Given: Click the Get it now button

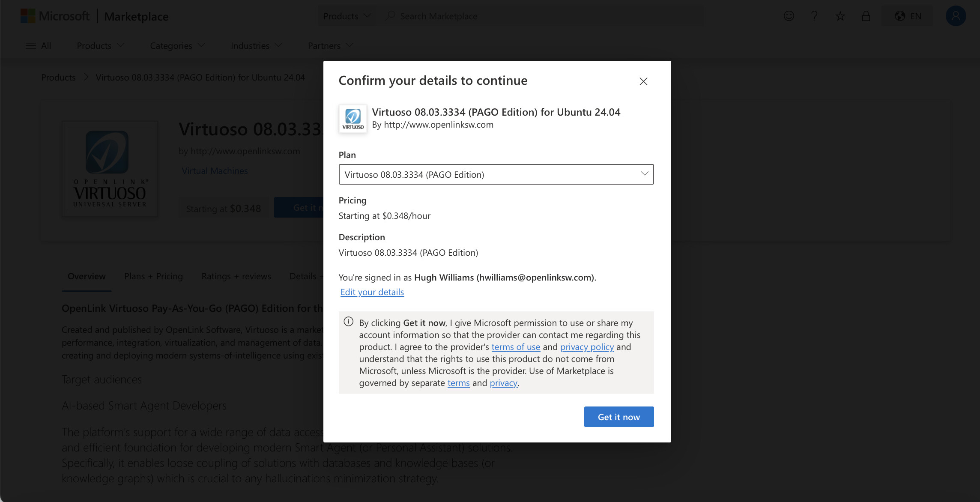Looking at the screenshot, I should (x=618, y=417).
